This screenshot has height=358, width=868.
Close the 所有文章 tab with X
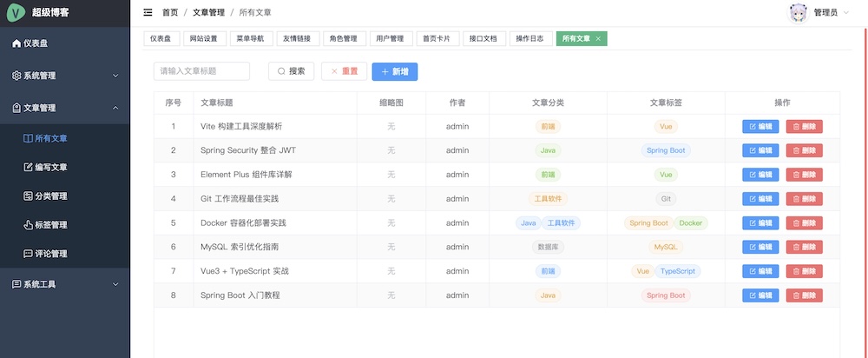598,39
